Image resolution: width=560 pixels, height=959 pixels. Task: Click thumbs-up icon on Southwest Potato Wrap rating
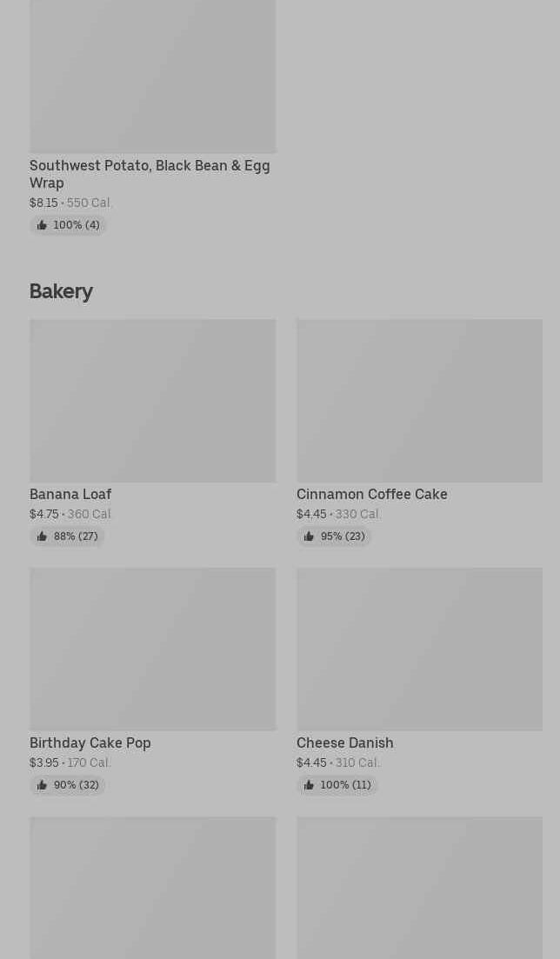coord(42,225)
